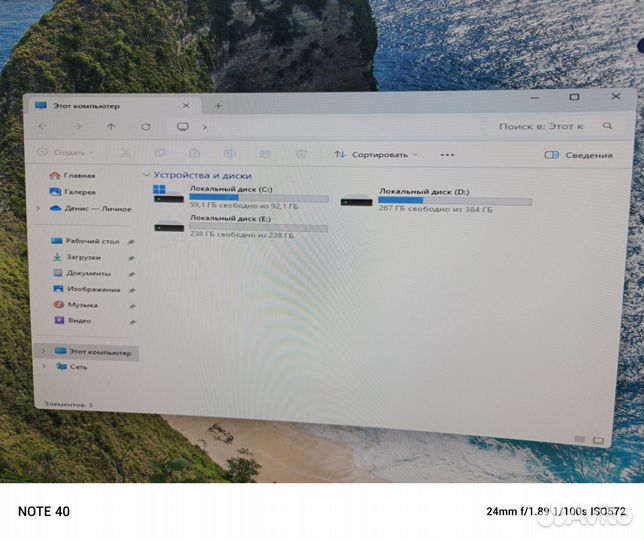Screen dimensions: 644x540
Task: Click the Up arrow to parent folder
Action: point(111,127)
